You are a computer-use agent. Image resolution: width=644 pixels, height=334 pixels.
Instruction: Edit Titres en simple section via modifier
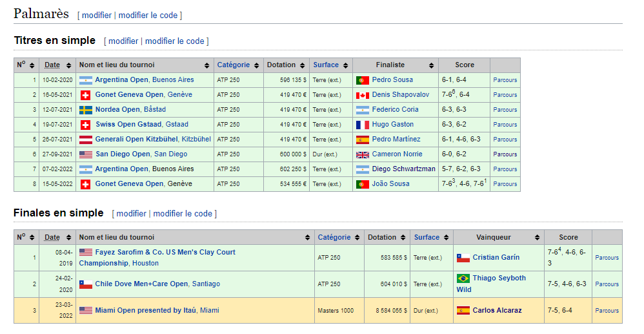pyautogui.click(x=123, y=41)
